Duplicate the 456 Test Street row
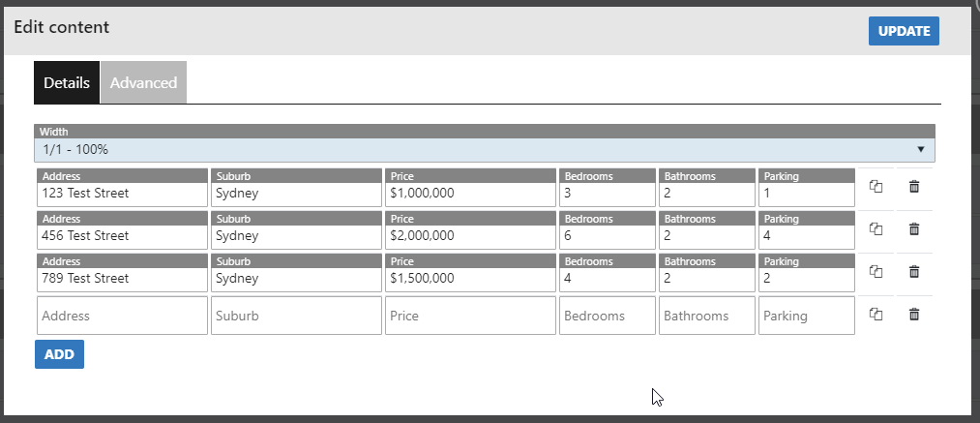This screenshot has width=980, height=423. pyautogui.click(x=876, y=229)
